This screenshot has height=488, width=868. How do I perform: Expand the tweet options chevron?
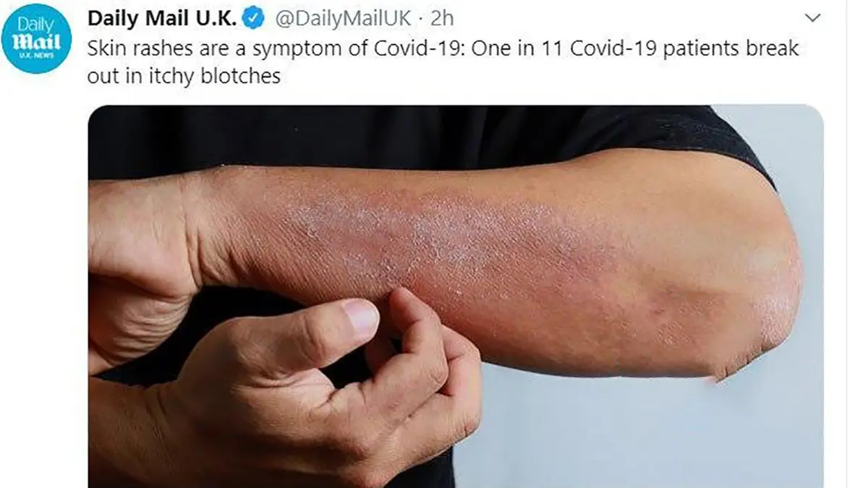pyautogui.click(x=813, y=17)
